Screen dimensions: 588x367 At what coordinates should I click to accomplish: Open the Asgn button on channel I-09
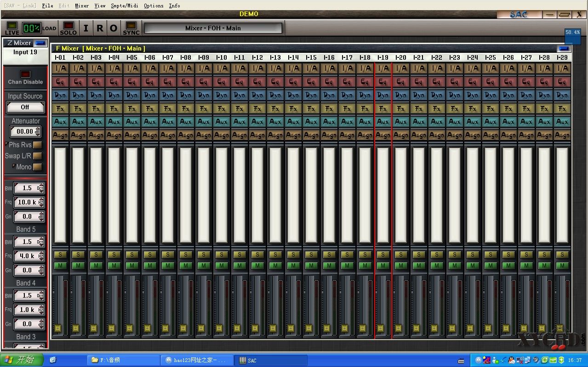(204, 135)
